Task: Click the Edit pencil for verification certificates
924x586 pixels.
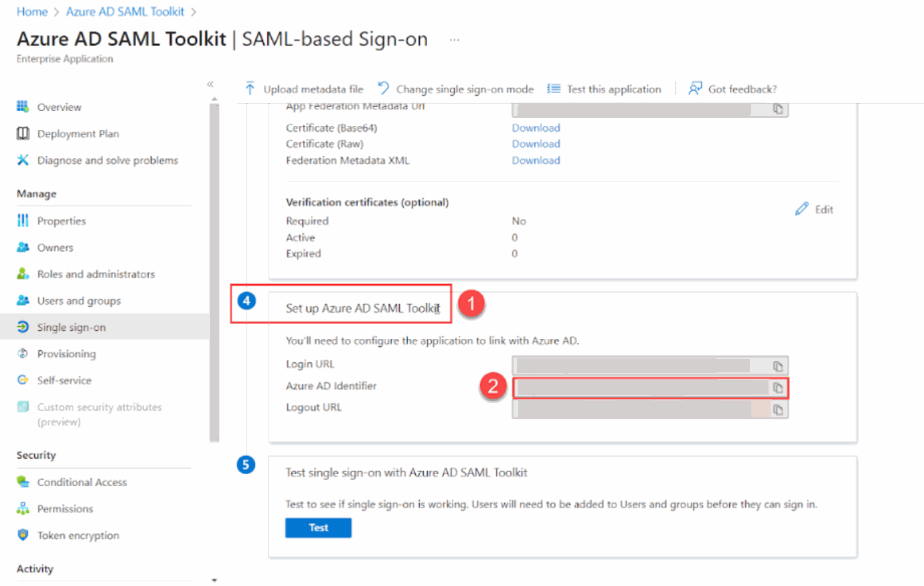Action: (x=802, y=208)
